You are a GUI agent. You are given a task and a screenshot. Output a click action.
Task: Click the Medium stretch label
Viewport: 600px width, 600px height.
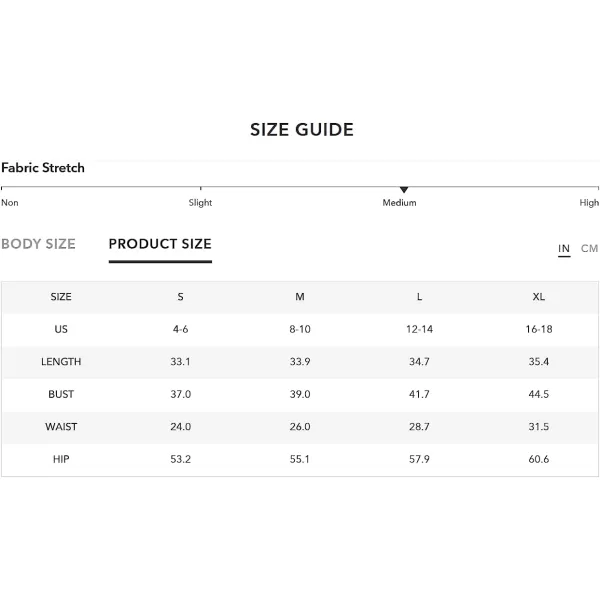coord(399,203)
